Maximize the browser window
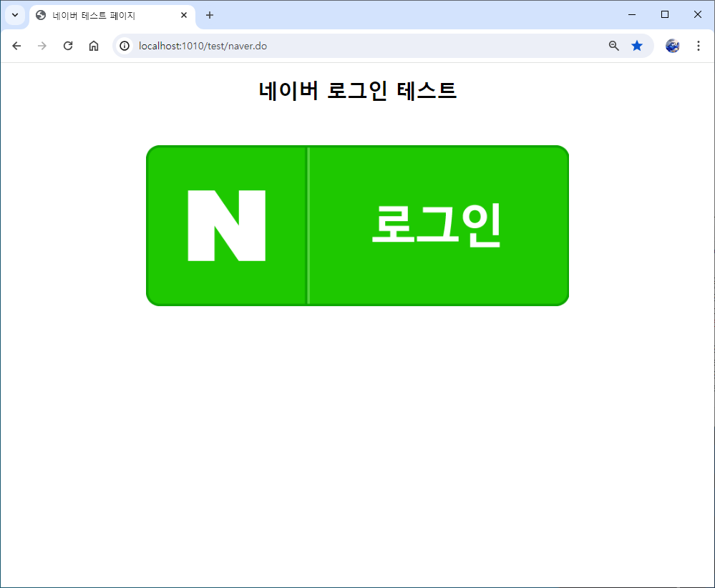The image size is (715, 588). pos(664,14)
